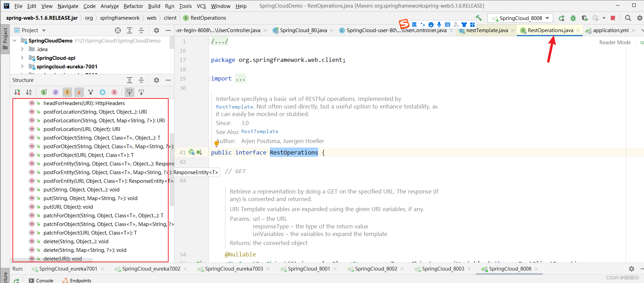This screenshot has width=644, height=283.
Task: Follow See Also RestTemplate link
Action: point(260,132)
